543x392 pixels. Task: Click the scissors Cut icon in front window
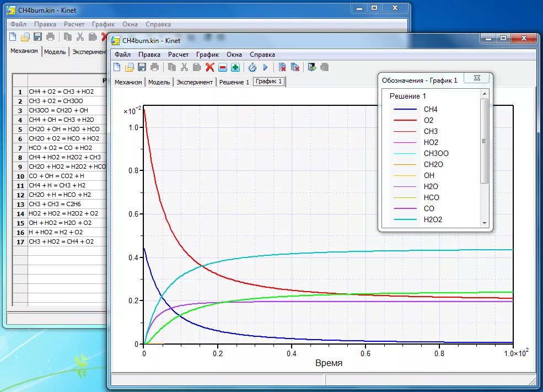coord(184,67)
